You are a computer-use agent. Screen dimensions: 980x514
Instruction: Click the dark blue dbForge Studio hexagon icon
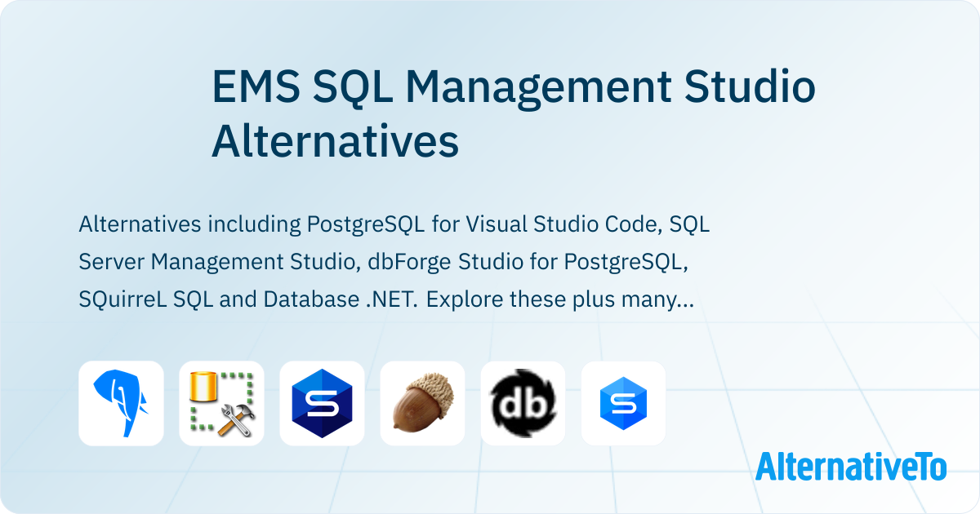[x=322, y=403]
